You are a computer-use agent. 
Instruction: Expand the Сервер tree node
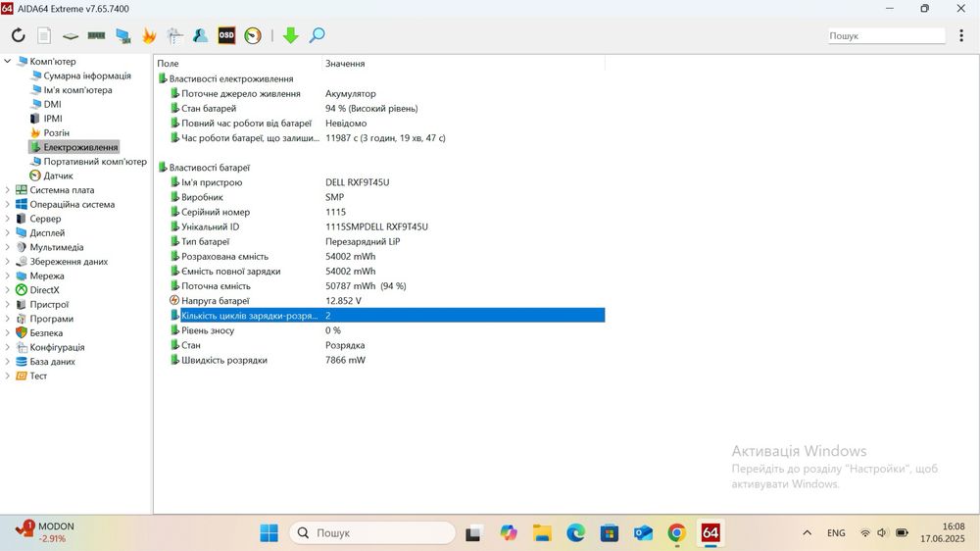8,219
